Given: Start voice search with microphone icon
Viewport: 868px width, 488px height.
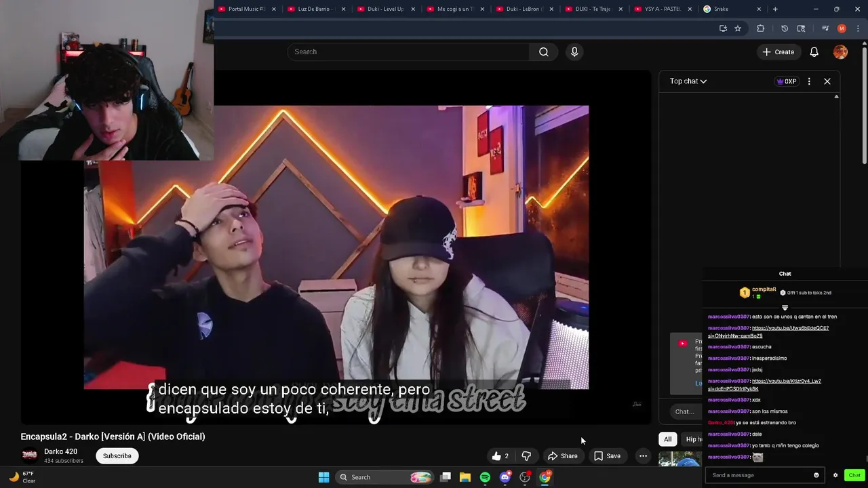Looking at the screenshot, I should [574, 52].
